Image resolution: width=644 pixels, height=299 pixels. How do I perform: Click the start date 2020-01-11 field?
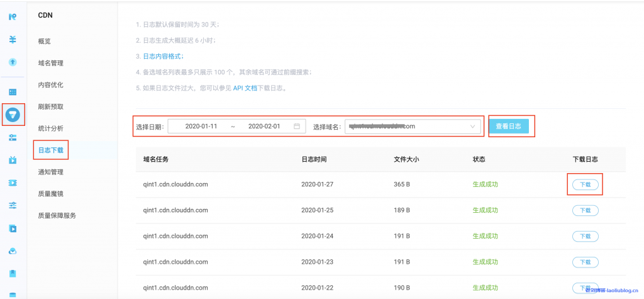tap(201, 127)
